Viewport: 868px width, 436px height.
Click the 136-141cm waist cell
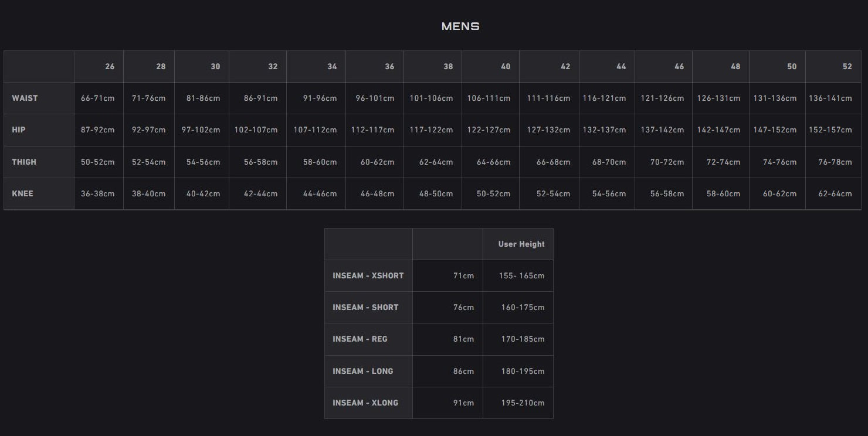830,98
